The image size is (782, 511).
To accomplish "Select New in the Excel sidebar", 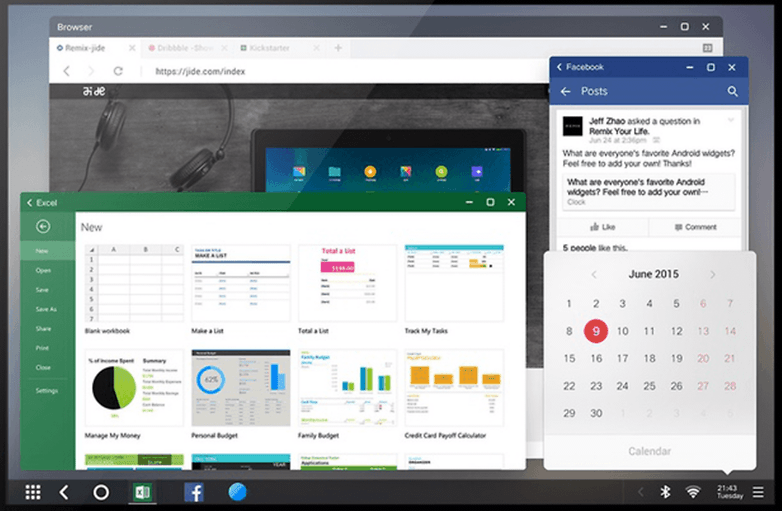I will [x=47, y=251].
